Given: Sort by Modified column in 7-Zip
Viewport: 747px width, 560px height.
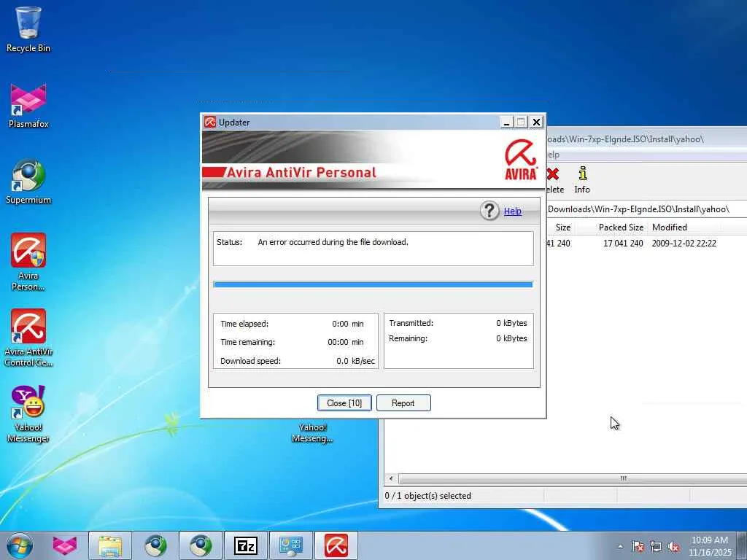Looking at the screenshot, I should (670, 227).
